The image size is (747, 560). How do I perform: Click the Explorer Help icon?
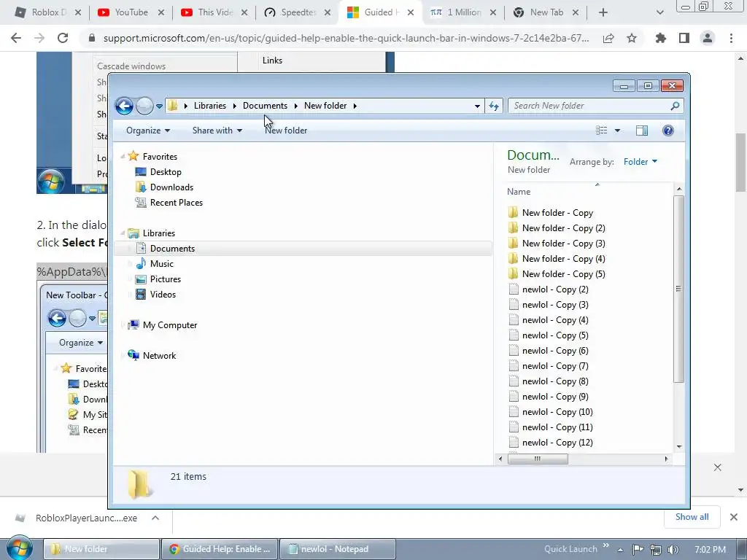668,131
